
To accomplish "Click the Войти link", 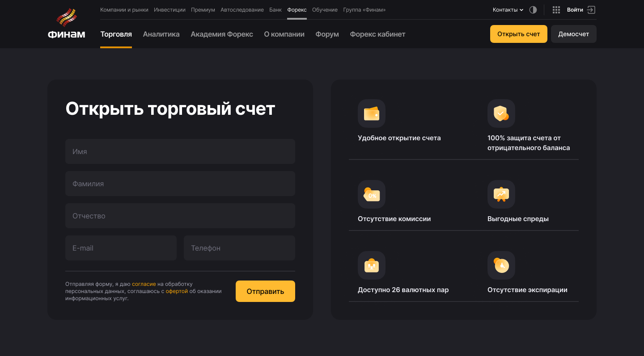I will 575,10.
